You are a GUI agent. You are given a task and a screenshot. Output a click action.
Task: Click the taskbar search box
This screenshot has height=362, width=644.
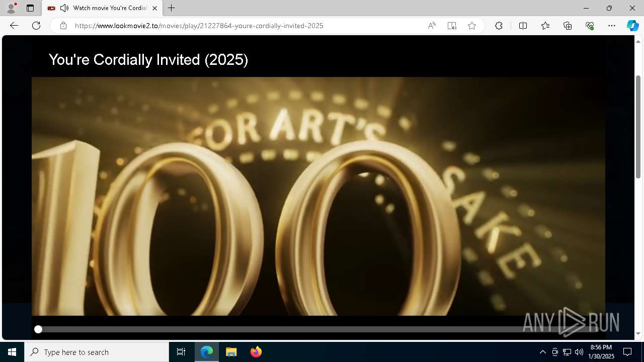point(97,352)
